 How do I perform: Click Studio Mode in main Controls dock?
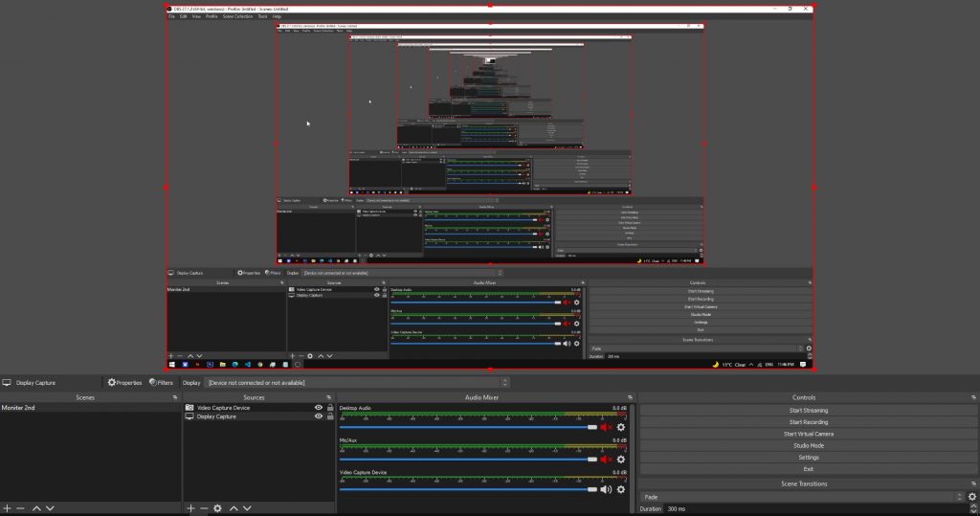coord(808,445)
